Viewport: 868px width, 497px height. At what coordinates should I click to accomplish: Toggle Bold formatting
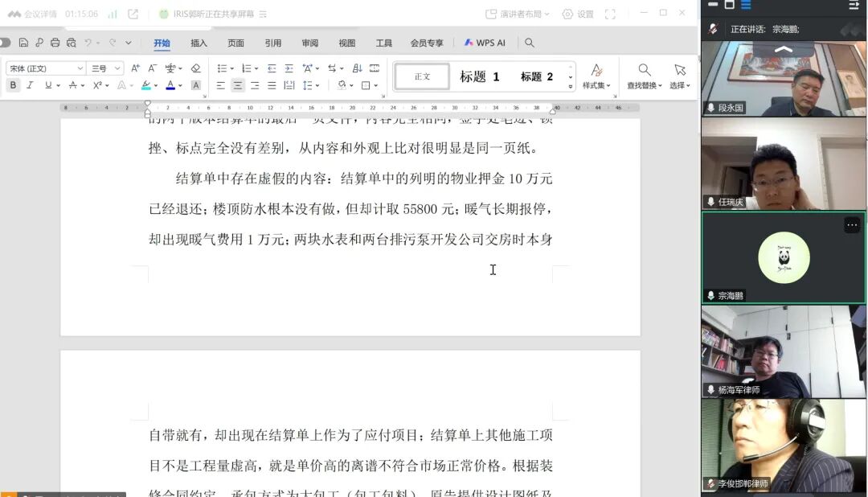pos(13,85)
